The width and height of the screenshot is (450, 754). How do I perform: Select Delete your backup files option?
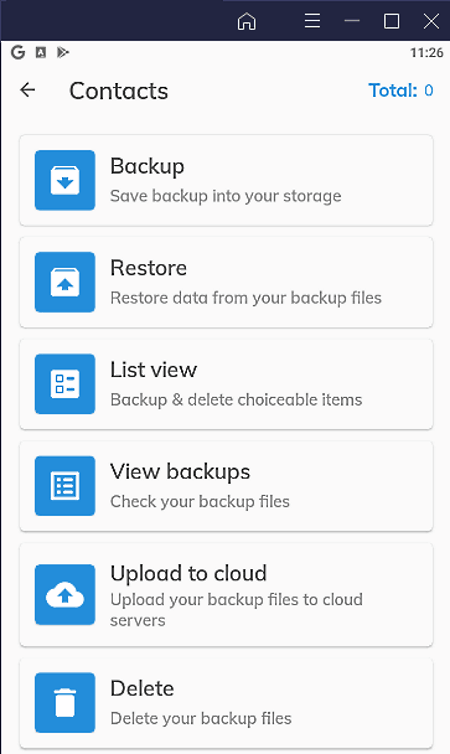[200, 719]
